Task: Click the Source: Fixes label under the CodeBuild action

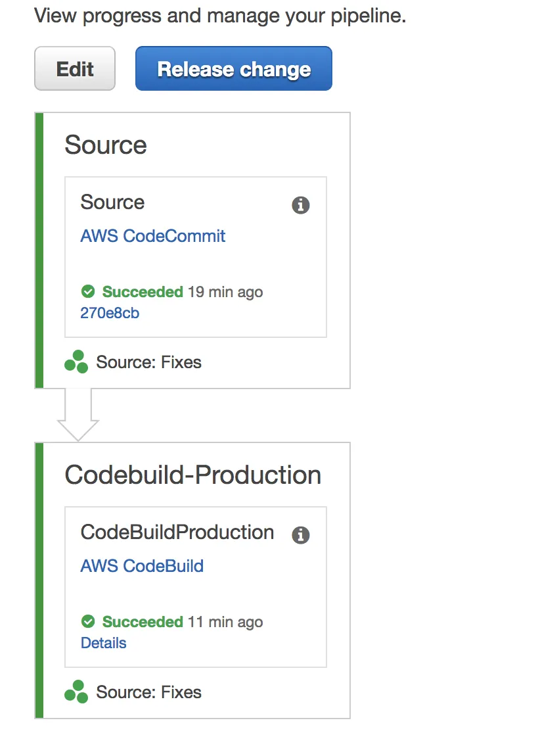Action: [148, 692]
